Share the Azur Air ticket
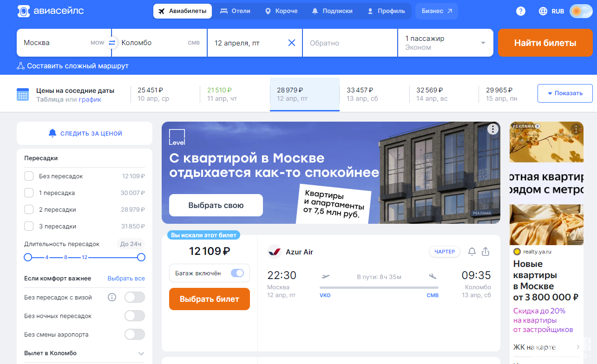Image resolution: width=597 pixels, height=364 pixels. point(485,252)
